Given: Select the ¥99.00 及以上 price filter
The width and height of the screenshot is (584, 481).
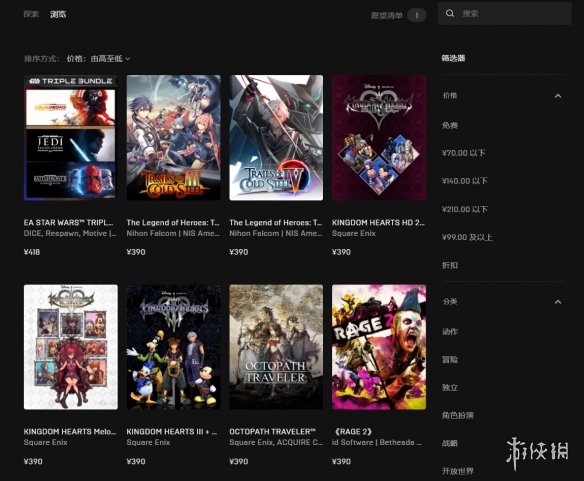Looking at the screenshot, I should click(x=467, y=237).
